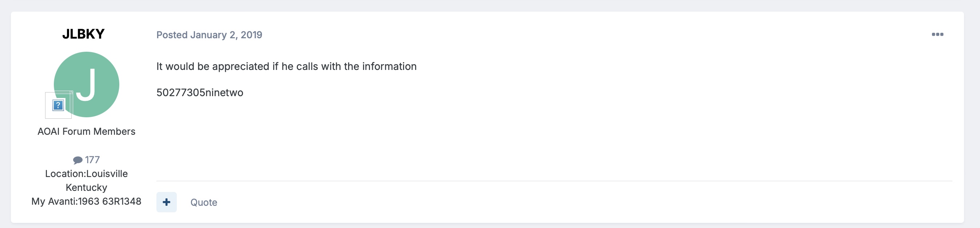Click the Quote link
980x228 pixels.
pyautogui.click(x=204, y=203)
